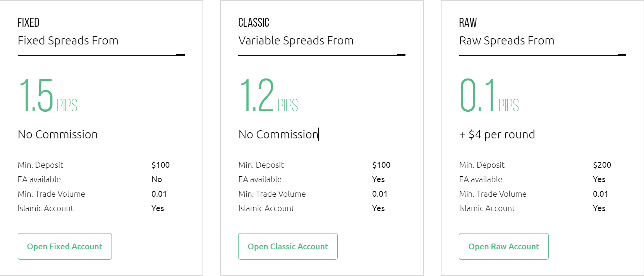Click "+ $4 per round" commission text
644x276 pixels.
click(x=497, y=135)
